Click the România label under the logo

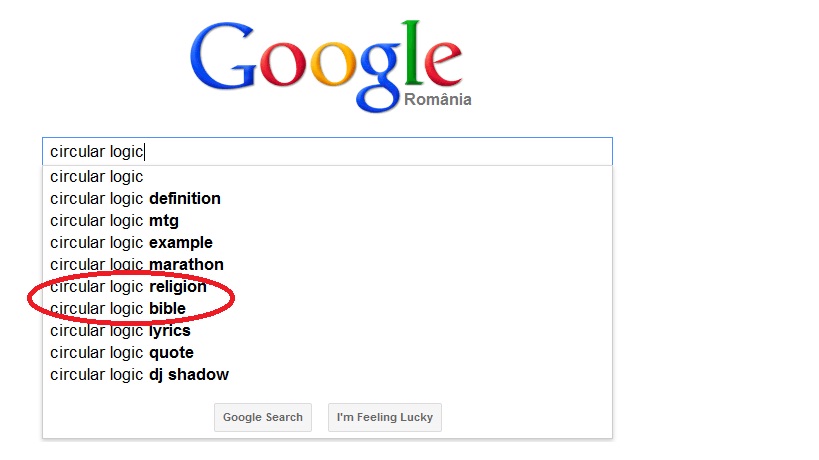tap(438, 99)
